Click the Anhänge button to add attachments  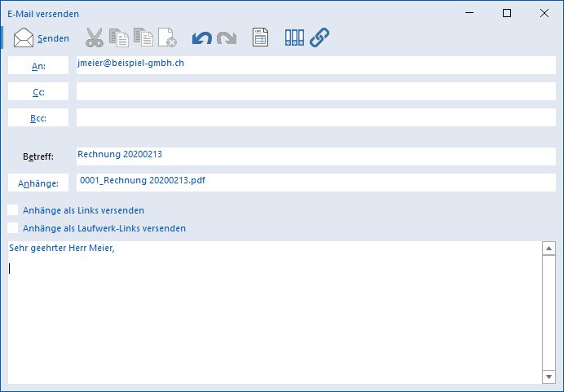tap(38, 183)
